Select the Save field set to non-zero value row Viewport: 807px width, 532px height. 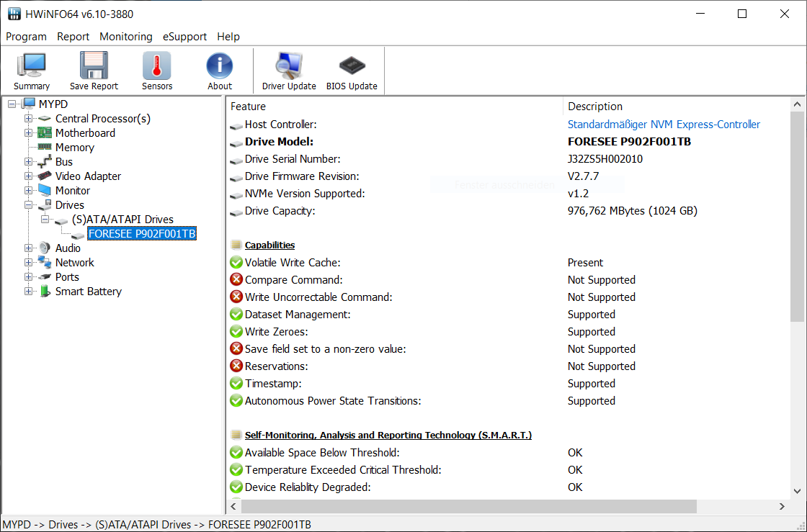click(508, 349)
